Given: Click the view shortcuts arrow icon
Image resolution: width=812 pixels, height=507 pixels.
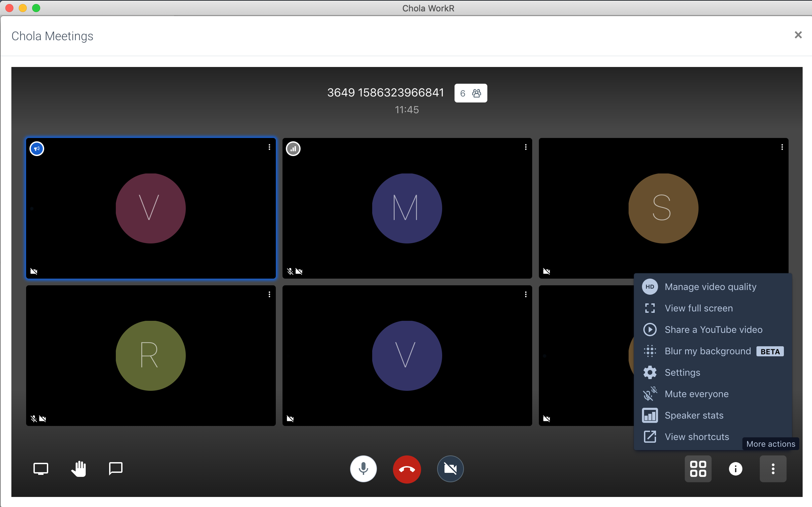Looking at the screenshot, I should 649,437.
